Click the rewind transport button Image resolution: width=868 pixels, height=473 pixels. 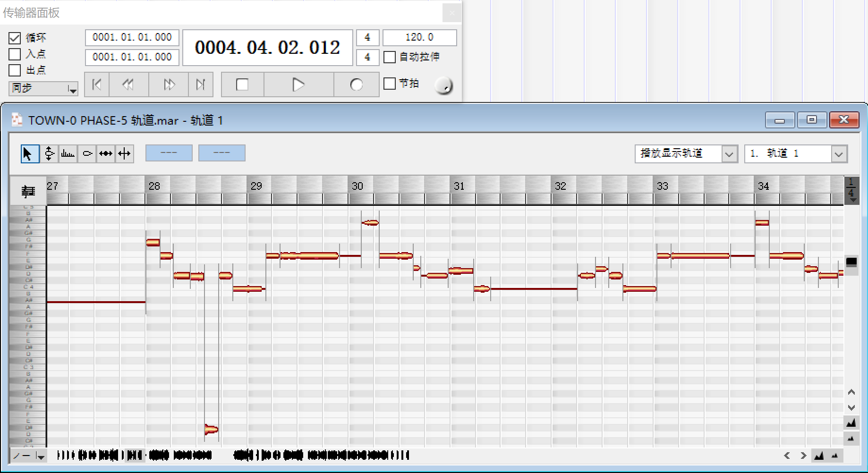[128, 84]
